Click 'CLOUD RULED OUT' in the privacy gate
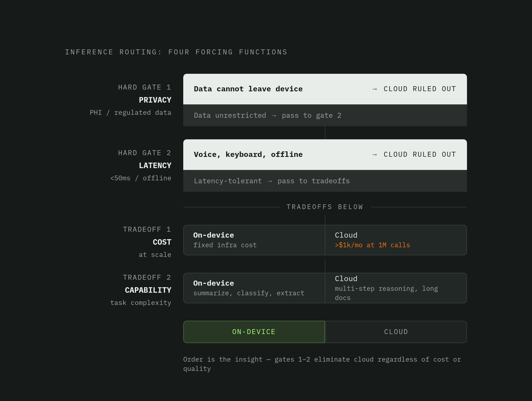The height and width of the screenshot is (401, 532). click(x=420, y=89)
